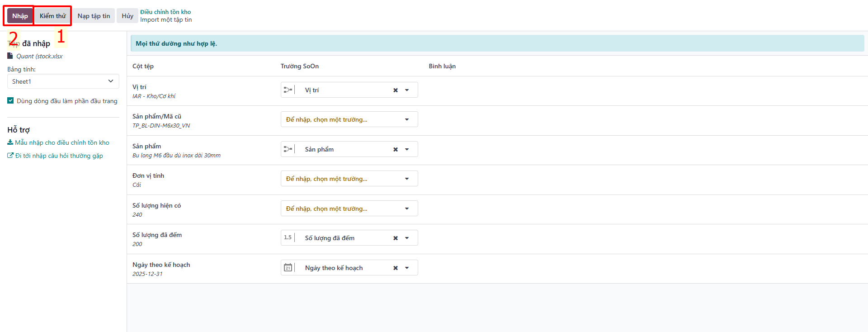Click sample value IAR - Kho/Cơ khí

(154, 96)
